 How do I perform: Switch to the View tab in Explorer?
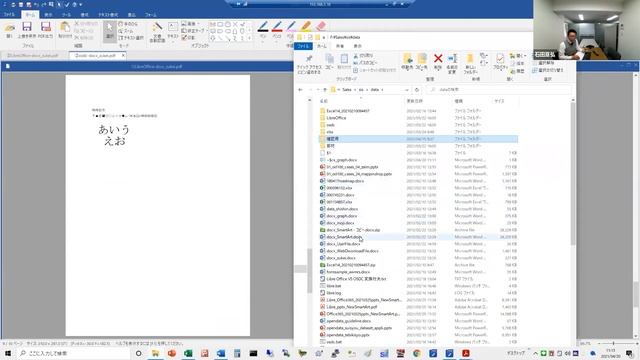point(358,46)
